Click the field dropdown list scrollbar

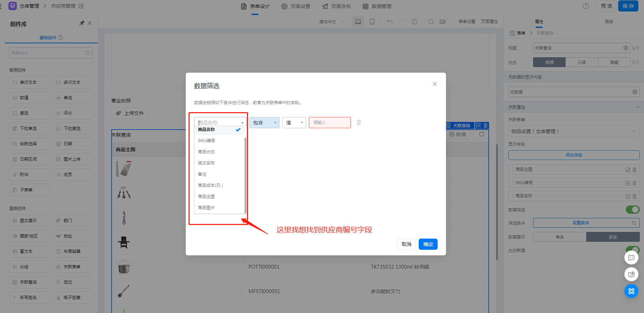pos(245,175)
